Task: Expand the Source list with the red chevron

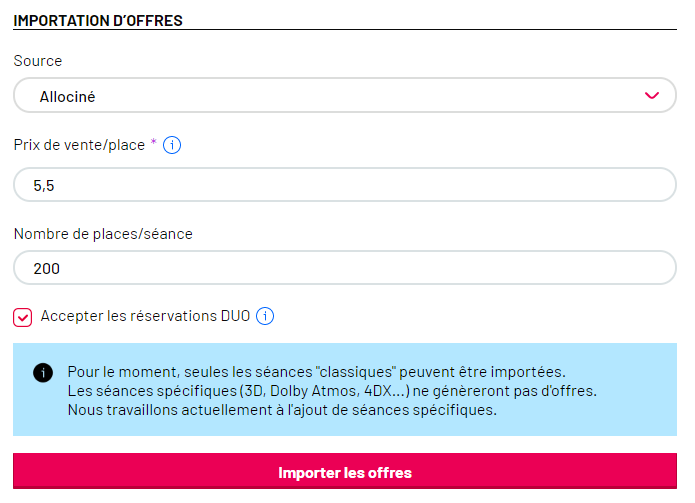Action: coord(652,96)
